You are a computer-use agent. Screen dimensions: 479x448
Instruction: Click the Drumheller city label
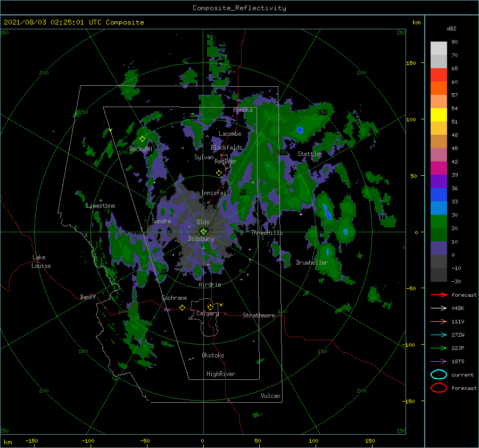312,263
